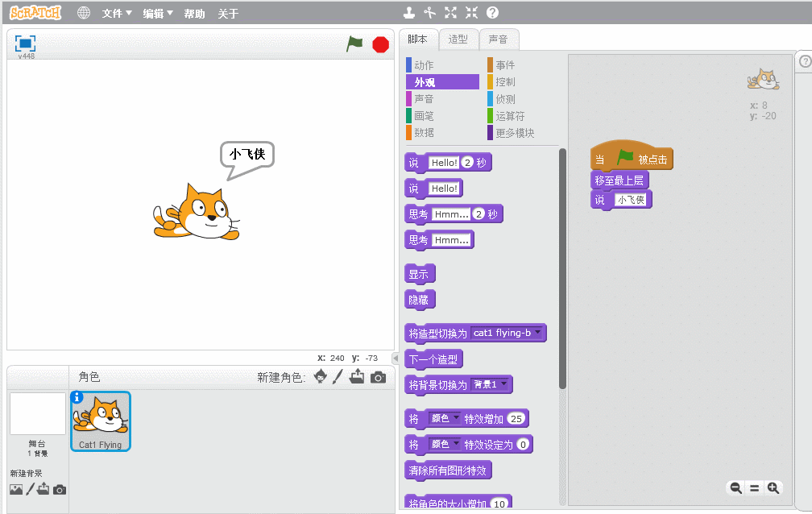Create new sprite from camera
This screenshot has width=812, height=514.
coord(378,377)
